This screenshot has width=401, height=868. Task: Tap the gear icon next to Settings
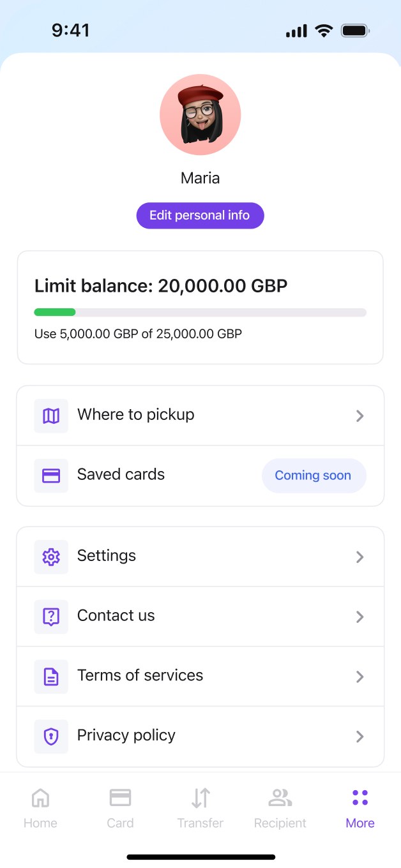[x=51, y=557]
